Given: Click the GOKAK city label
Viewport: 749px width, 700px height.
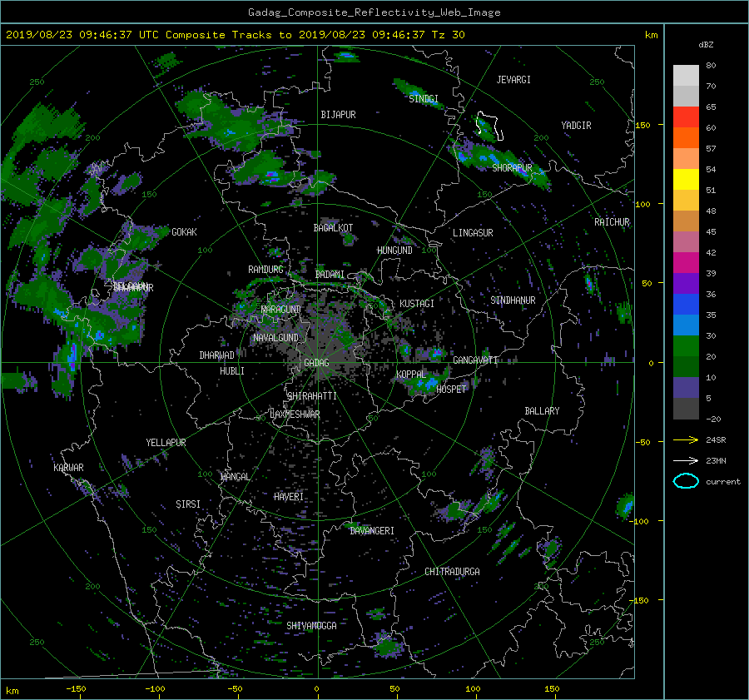Looking at the screenshot, I should click(184, 231).
